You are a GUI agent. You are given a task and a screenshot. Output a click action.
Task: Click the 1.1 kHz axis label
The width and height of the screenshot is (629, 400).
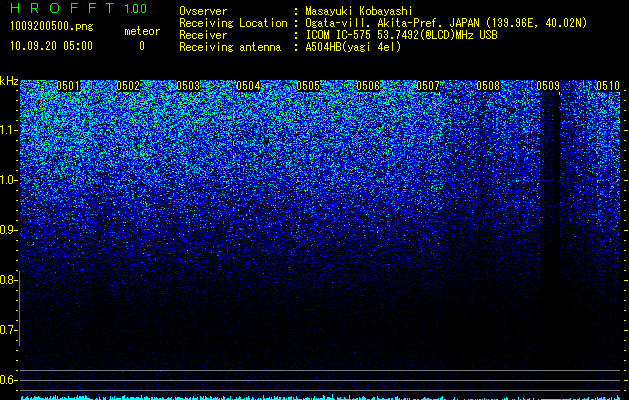(8, 130)
